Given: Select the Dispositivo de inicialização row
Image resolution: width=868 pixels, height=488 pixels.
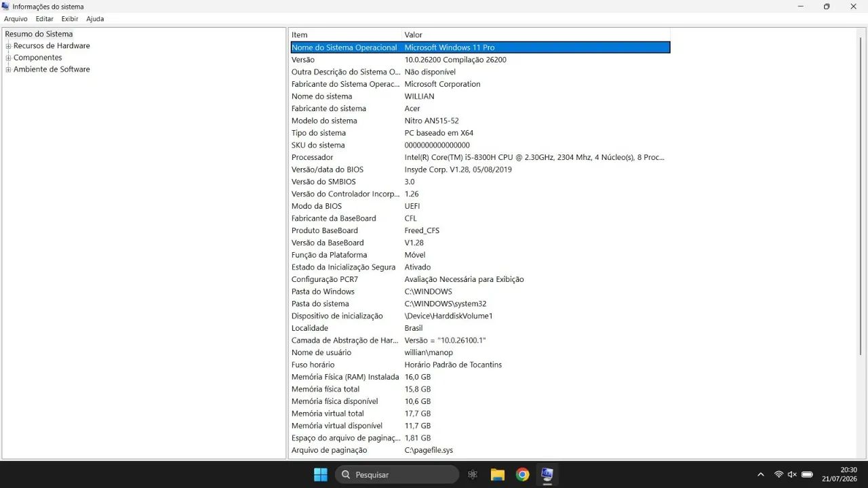Looking at the screenshot, I should coord(480,316).
